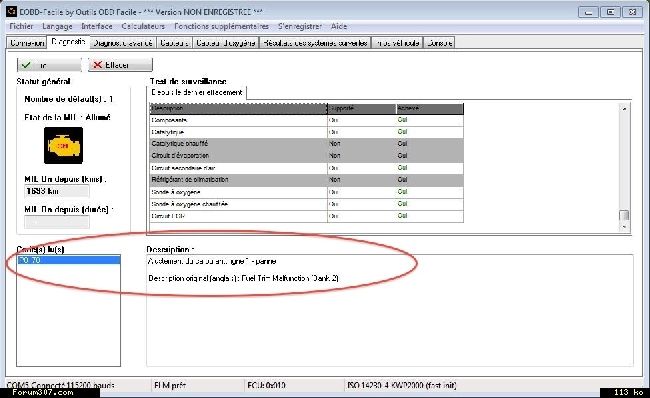This screenshot has height=398, width=650.
Task: Open the Aide menu
Action: 339,26
